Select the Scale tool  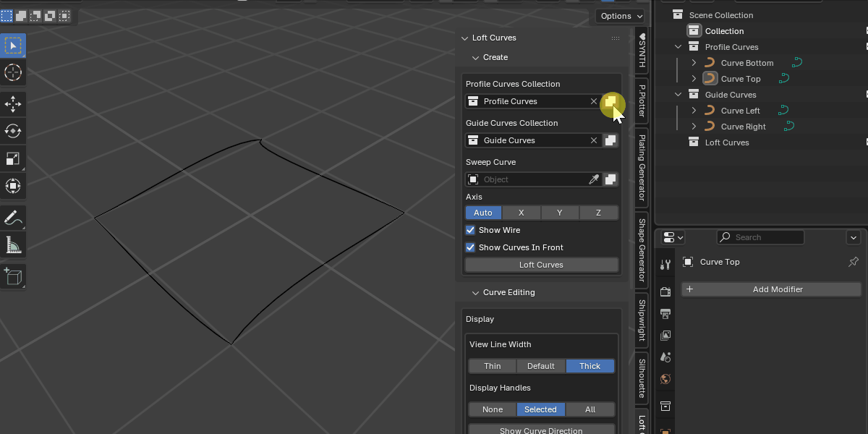point(13,158)
